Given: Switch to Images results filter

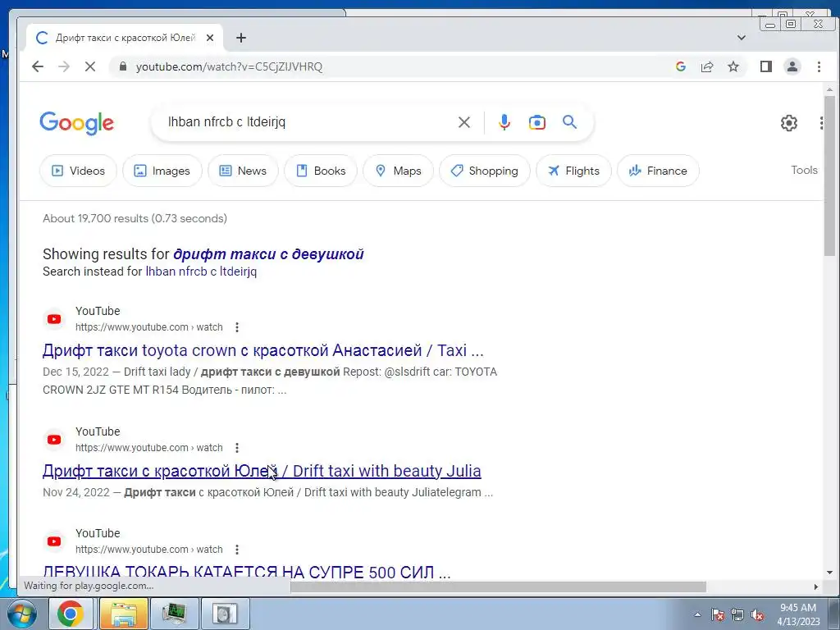Looking at the screenshot, I should click(x=162, y=171).
